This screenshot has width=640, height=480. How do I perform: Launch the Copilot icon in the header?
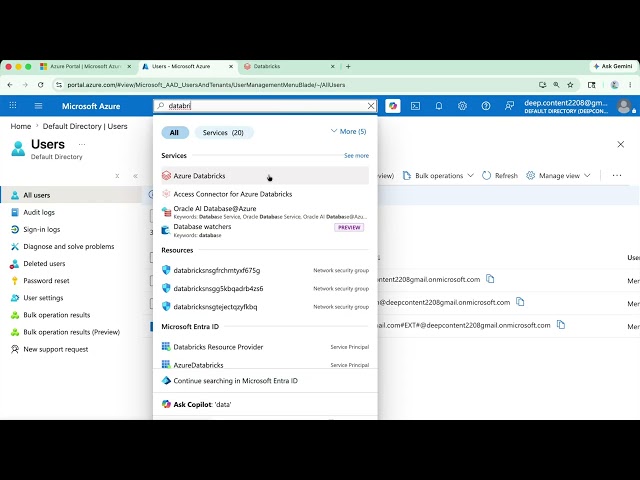pyautogui.click(x=393, y=106)
